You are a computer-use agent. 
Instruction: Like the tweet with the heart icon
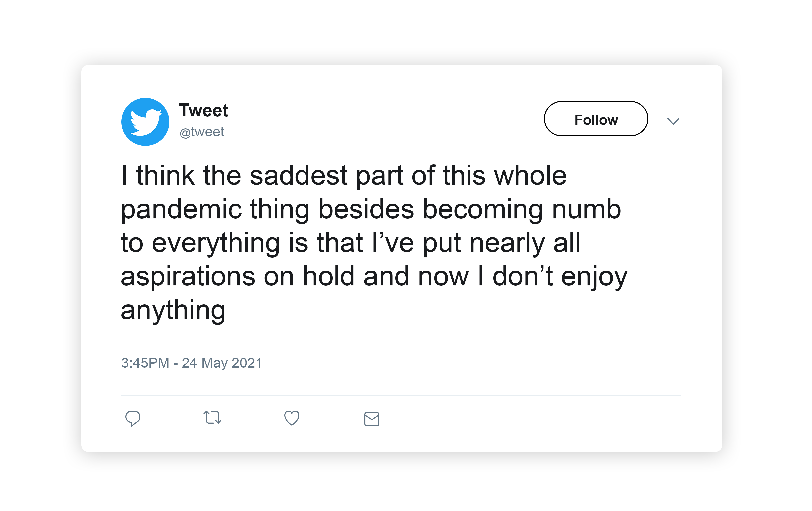[292, 418]
